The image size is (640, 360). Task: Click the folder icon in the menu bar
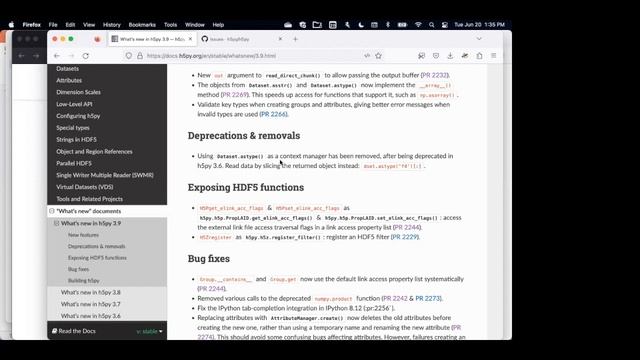point(317,25)
